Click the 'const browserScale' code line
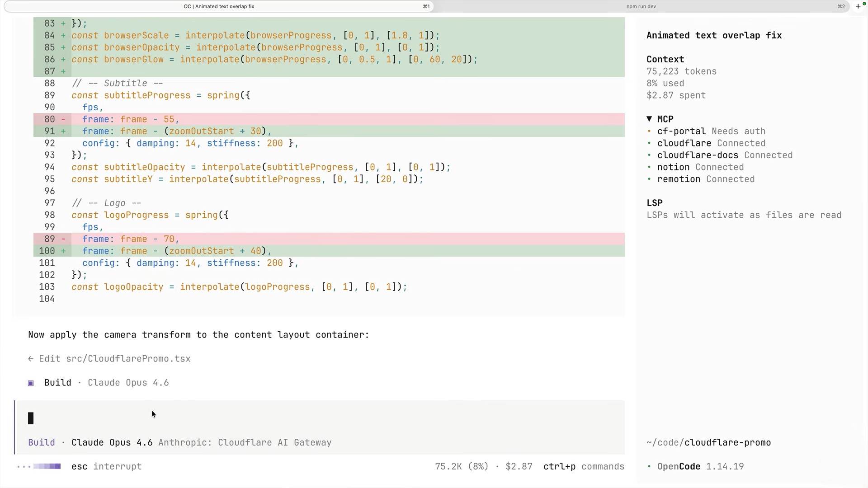The image size is (868, 488). tap(255, 35)
